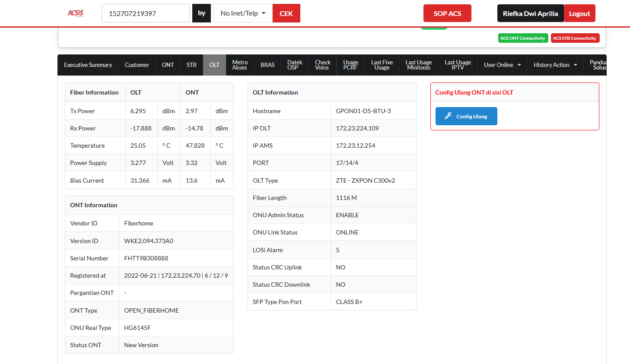Select serial number FHTT9B308888
630x364 pixels.
(x=146, y=258)
